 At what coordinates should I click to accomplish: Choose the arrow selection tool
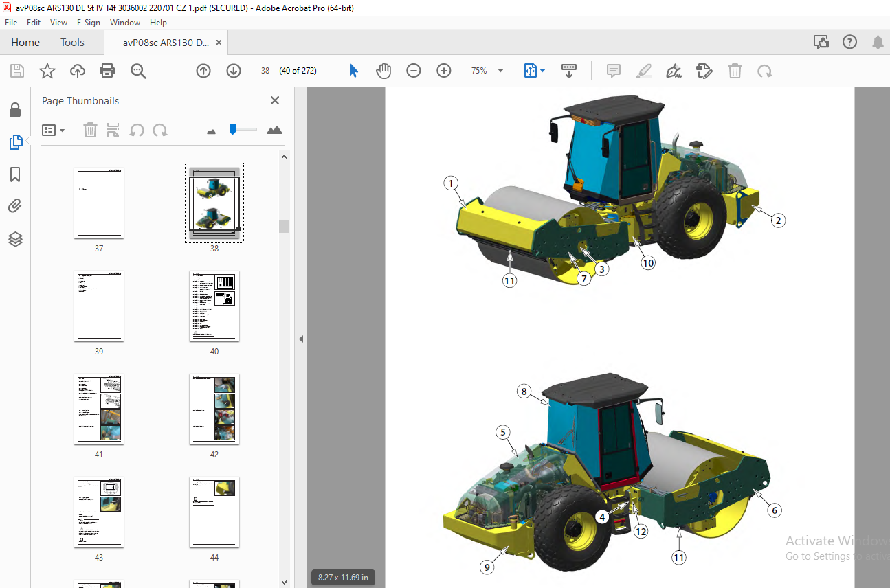(x=354, y=71)
